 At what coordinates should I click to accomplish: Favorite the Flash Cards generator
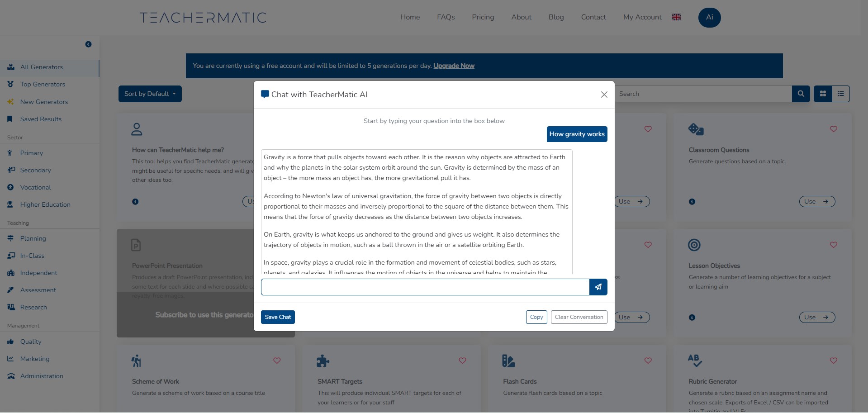(x=648, y=361)
